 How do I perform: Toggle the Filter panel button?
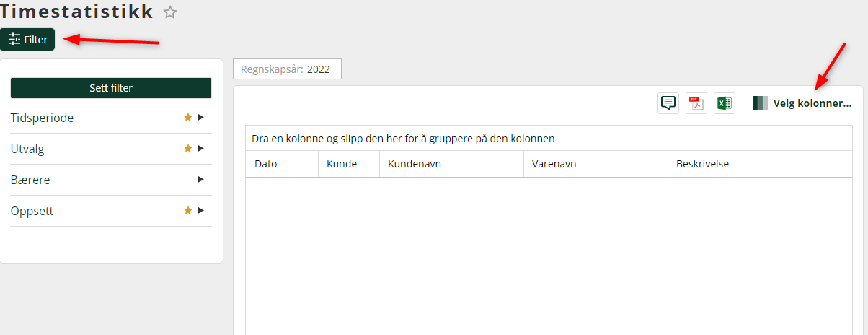pyautogui.click(x=27, y=40)
